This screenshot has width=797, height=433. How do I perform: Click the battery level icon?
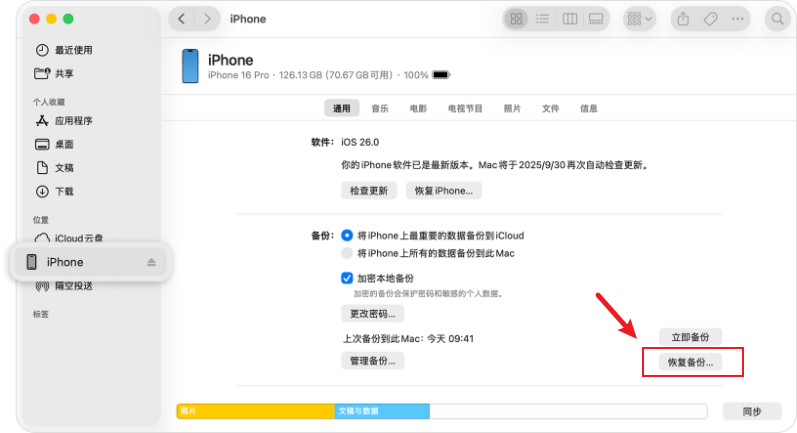pyautogui.click(x=441, y=75)
